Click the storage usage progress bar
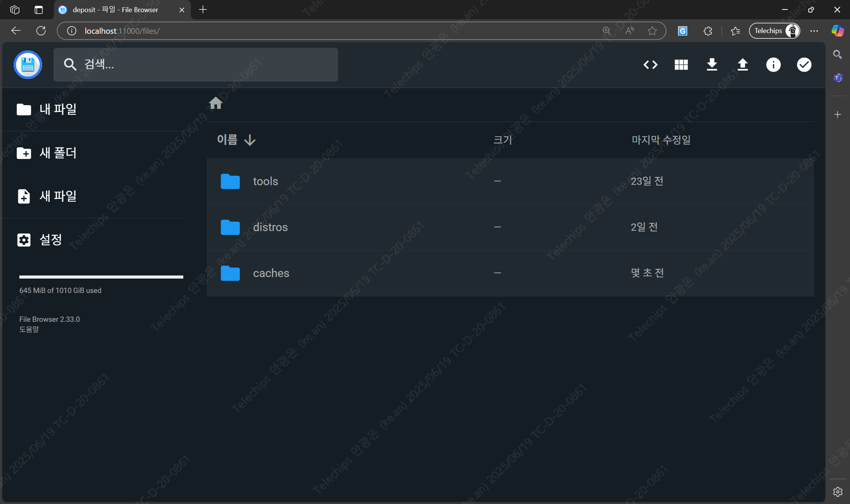Viewport: 850px width, 504px height. 101,277
